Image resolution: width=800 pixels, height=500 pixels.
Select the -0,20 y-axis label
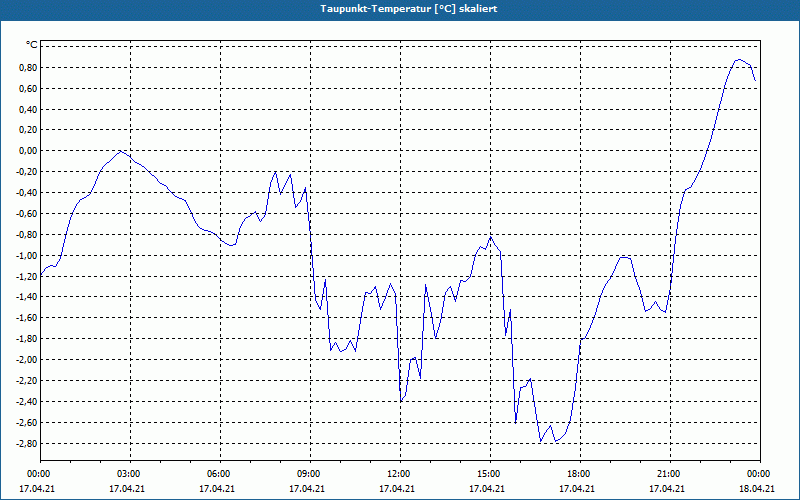click(27, 172)
